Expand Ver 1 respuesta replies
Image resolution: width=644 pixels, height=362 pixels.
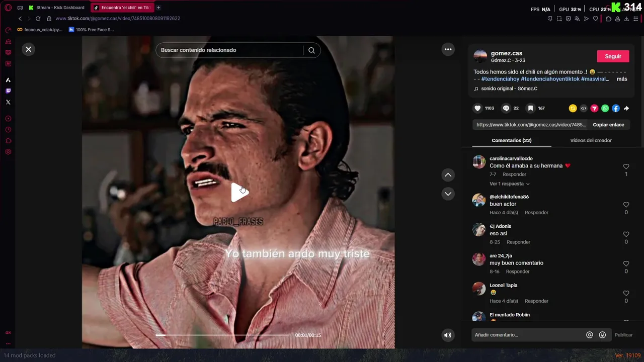[x=509, y=184]
